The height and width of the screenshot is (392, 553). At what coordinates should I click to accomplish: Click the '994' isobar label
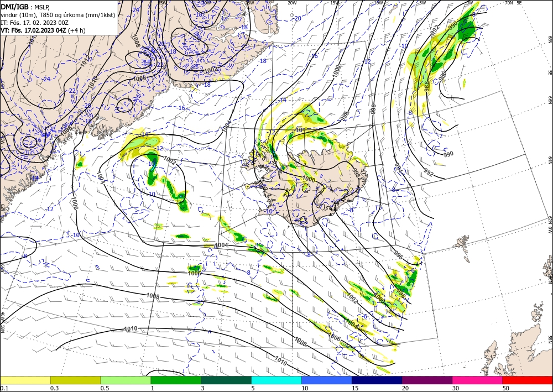tap(398, 168)
